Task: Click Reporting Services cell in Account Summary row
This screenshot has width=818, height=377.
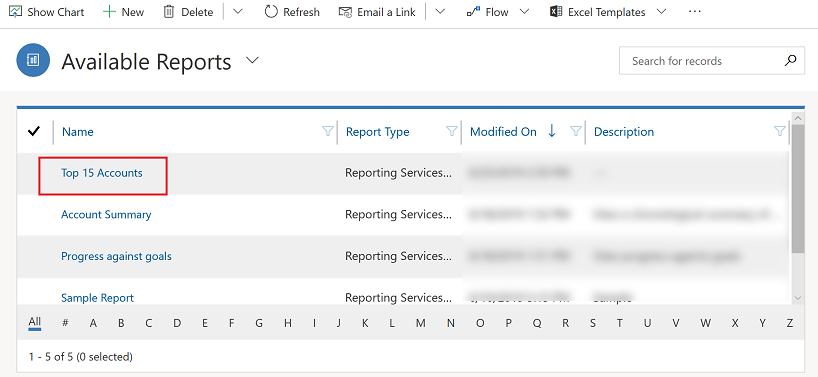Action: click(399, 215)
